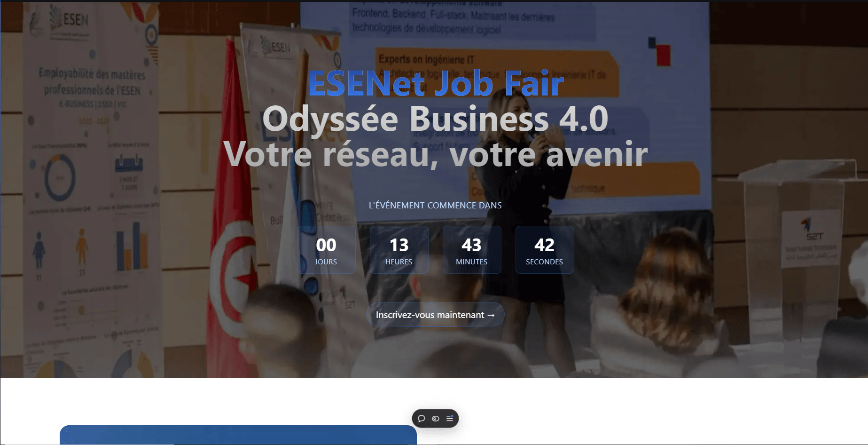Select the SECONDES countdown box
This screenshot has height=445, width=868.
pos(545,250)
